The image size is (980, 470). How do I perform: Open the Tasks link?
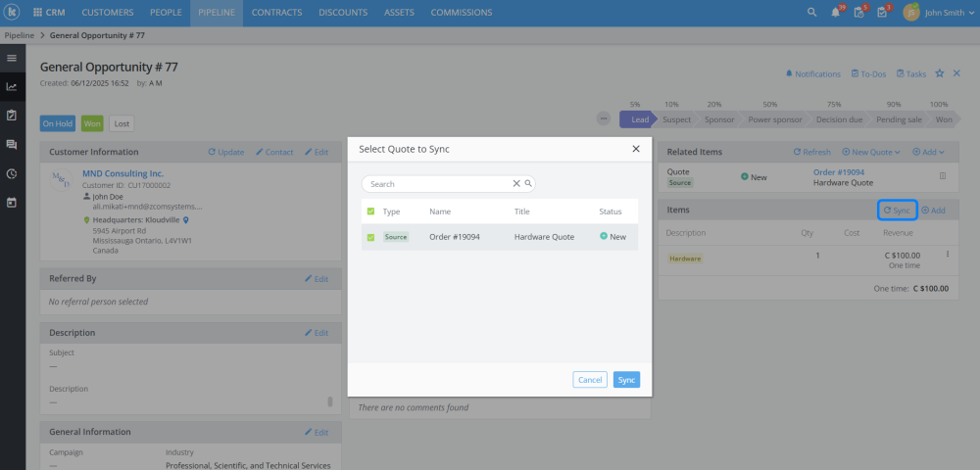[911, 73]
